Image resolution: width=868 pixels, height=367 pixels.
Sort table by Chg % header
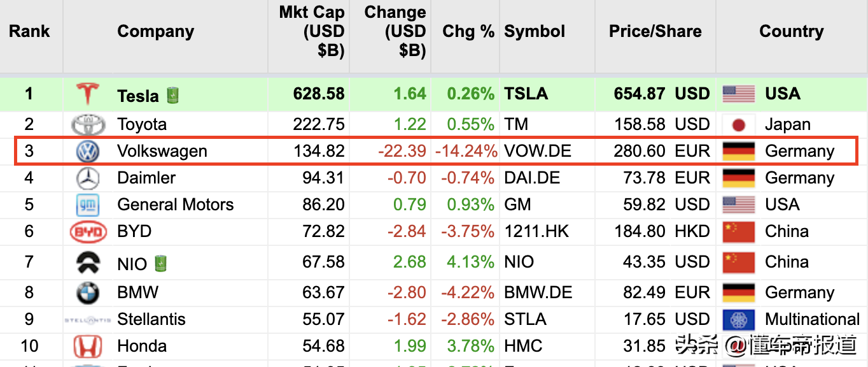pos(468,31)
